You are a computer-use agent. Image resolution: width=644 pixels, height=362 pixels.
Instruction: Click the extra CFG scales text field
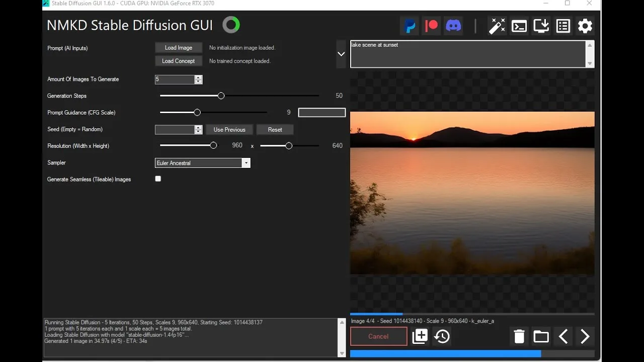[322, 113]
